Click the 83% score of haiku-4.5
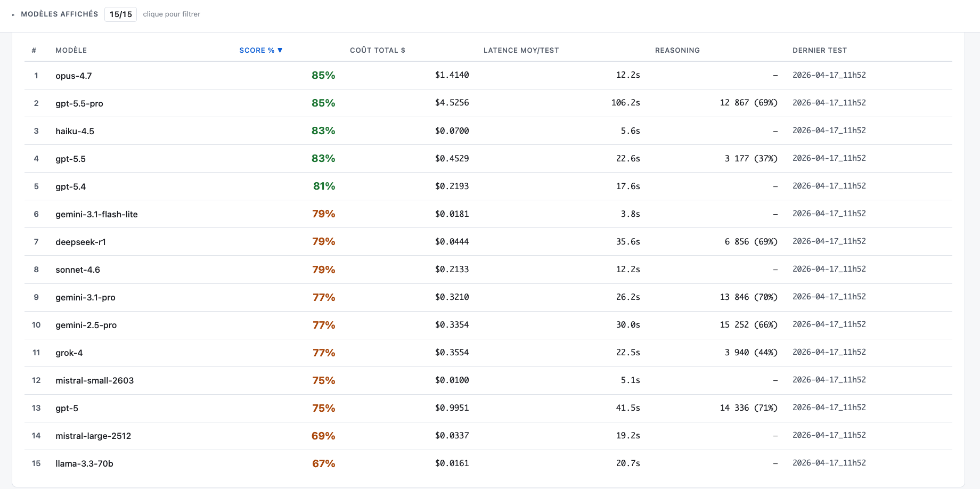This screenshot has height=489, width=980. (323, 131)
